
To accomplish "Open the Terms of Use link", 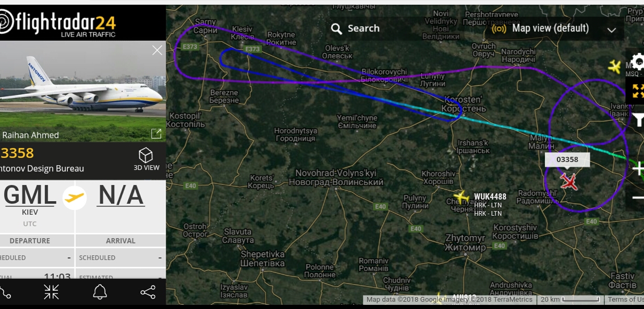I will (x=625, y=300).
